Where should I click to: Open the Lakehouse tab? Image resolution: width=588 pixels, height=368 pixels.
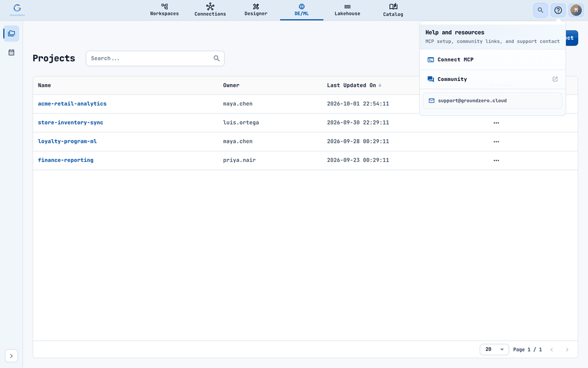347,10
